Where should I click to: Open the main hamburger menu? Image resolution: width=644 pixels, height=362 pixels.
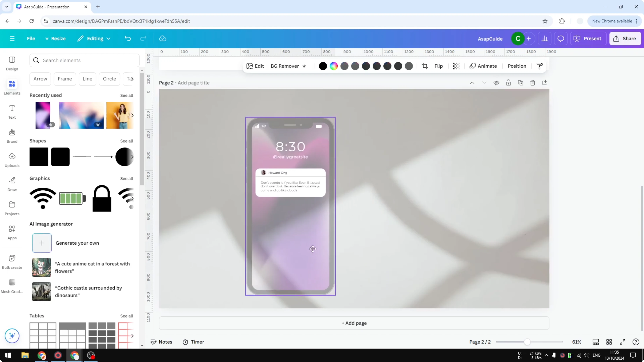12,38
